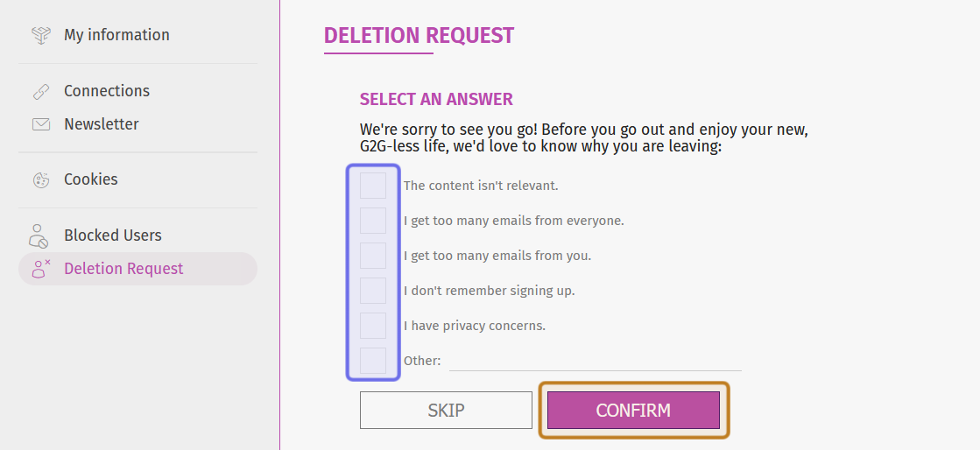
Task: Enable the "Other" reason checkbox
Action: point(373,361)
